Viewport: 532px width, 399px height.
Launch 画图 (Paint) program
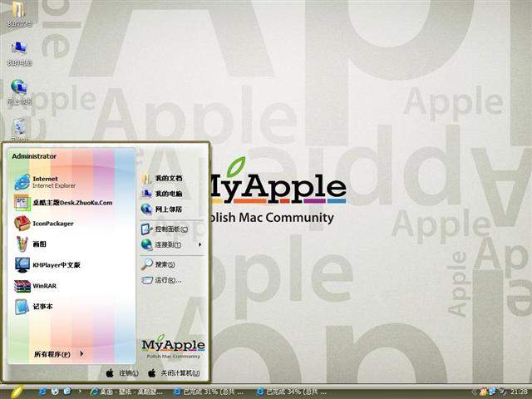click(x=31, y=244)
